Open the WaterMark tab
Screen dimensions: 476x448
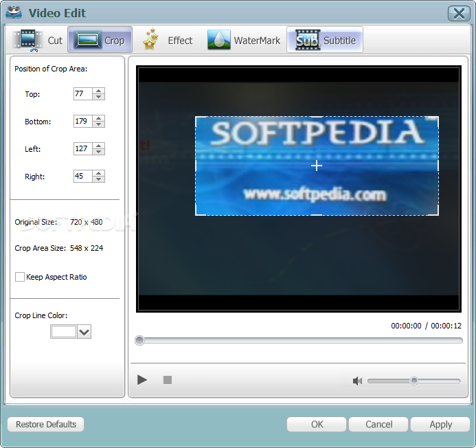pyautogui.click(x=244, y=40)
